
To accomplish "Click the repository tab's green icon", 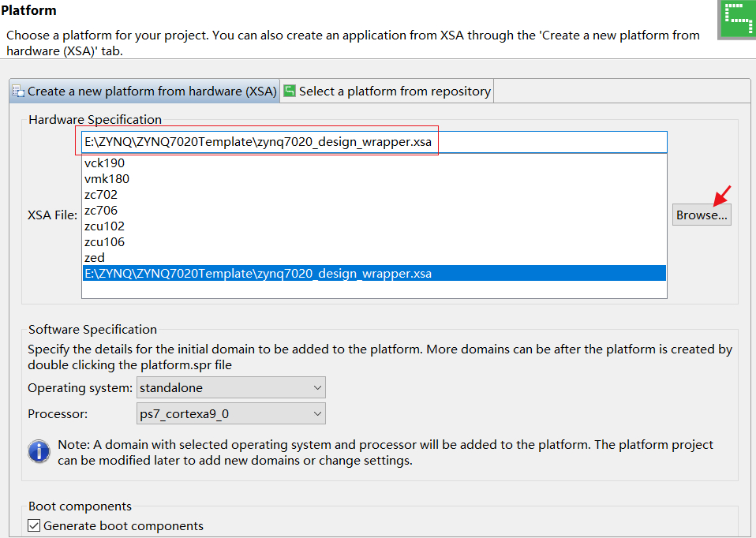I will [290, 91].
